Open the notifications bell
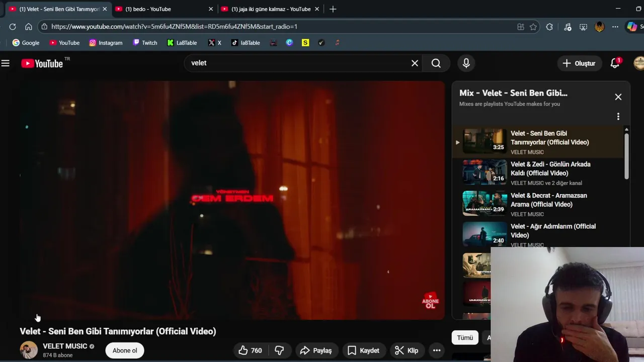644x362 pixels. tap(615, 63)
